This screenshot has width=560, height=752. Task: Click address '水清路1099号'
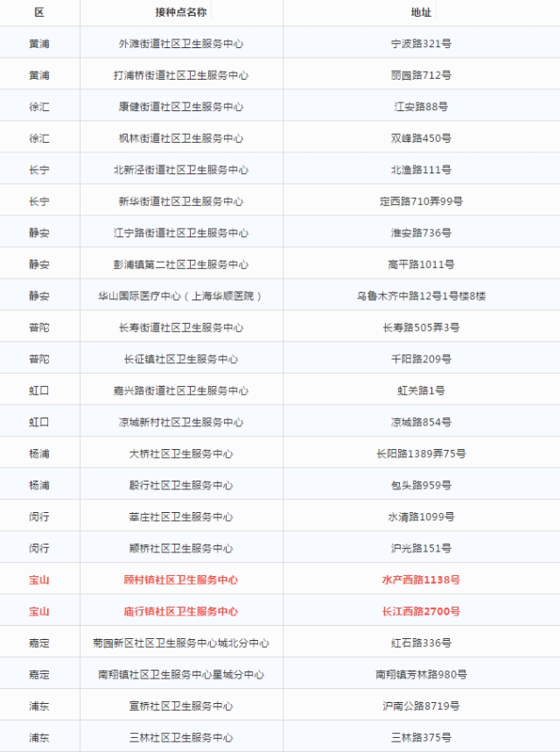tap(421, 517)
